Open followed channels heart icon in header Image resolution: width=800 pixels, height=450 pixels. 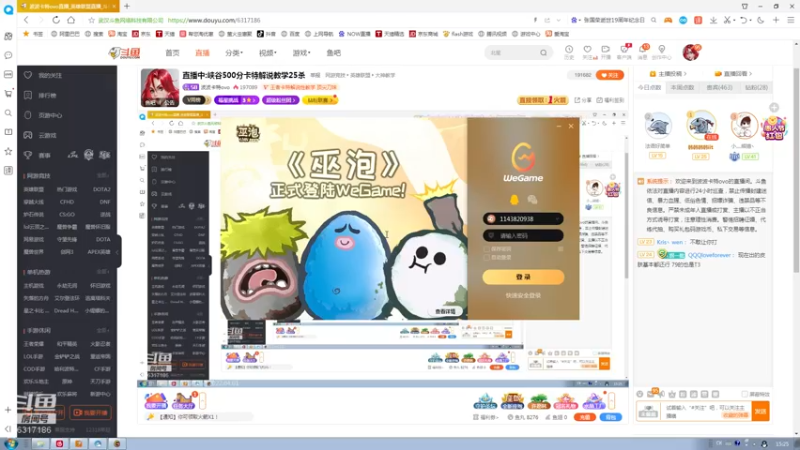coord(587,50)
